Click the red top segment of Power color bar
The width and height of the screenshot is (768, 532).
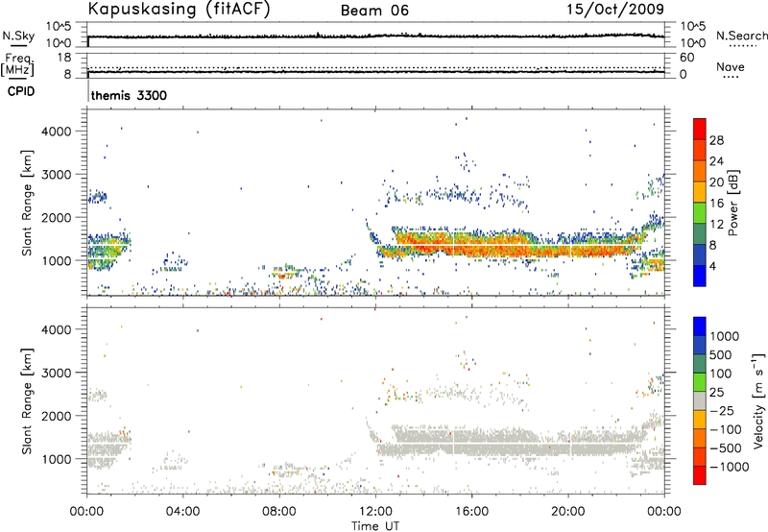point(700,129)
